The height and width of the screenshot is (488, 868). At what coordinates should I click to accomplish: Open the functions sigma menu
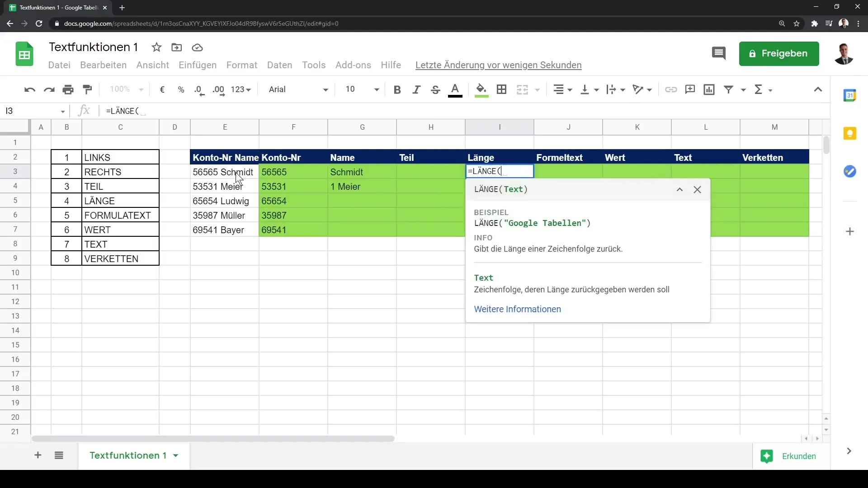tap(763, 89)
